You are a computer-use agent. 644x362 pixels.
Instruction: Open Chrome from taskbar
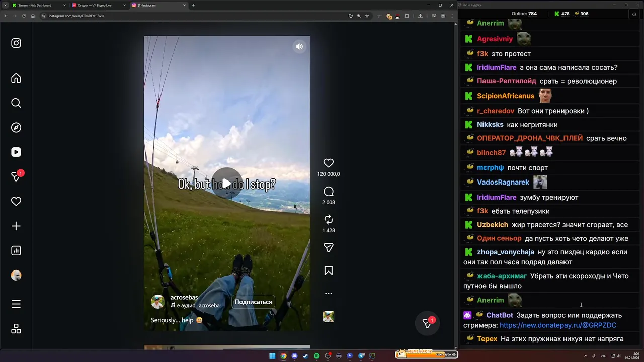[283, 356]
